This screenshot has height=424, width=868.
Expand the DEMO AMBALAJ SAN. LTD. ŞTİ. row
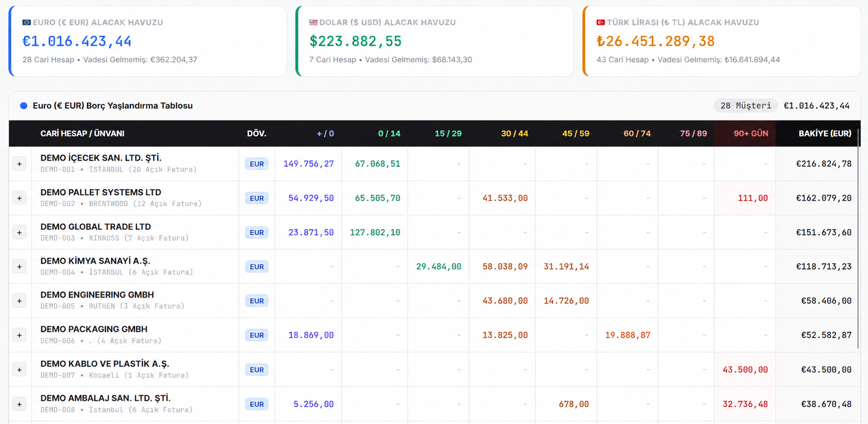[x=19, y=404]
